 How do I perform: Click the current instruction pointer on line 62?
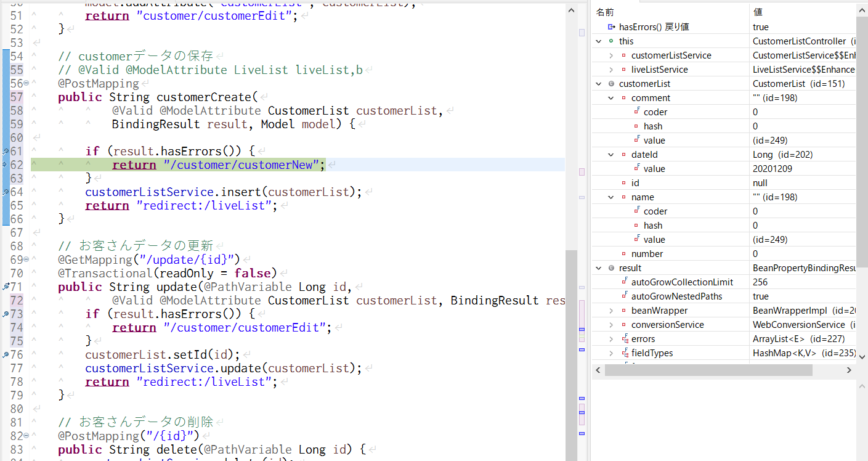coord(6,165)
